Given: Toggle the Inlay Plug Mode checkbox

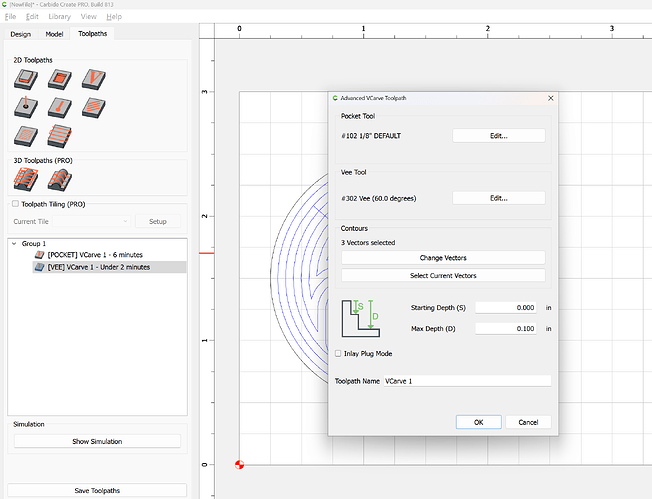Looking at the screenshot, I should (338, 353).
